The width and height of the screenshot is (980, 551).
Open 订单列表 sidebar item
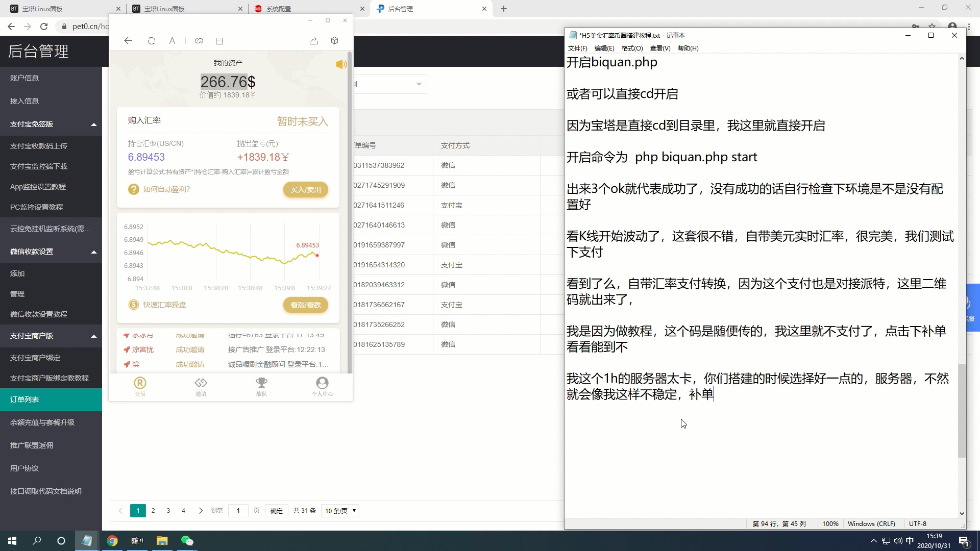pos(51,399)
